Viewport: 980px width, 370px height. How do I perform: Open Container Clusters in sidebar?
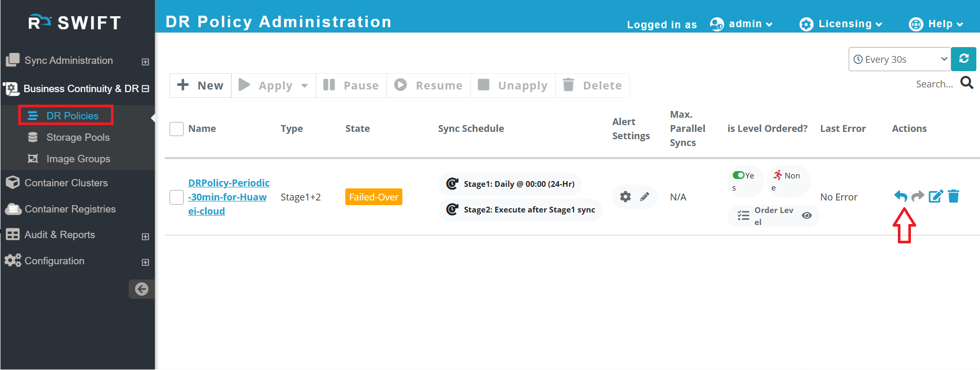click(66, 183)
